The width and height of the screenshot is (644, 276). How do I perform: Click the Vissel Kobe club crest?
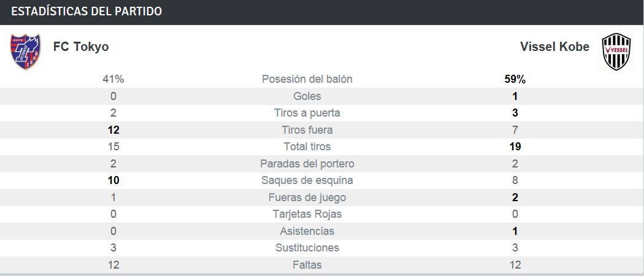coord(615,51)
